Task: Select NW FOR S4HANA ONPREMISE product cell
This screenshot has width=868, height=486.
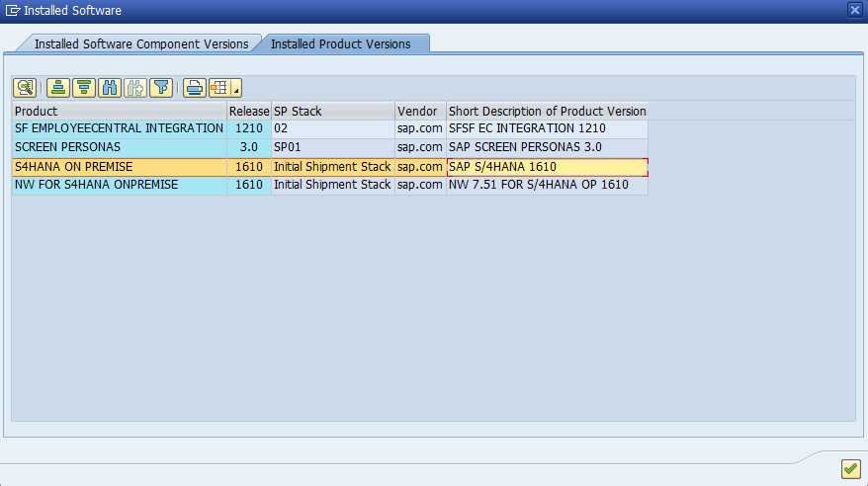Action: click(x=120, y=185)
